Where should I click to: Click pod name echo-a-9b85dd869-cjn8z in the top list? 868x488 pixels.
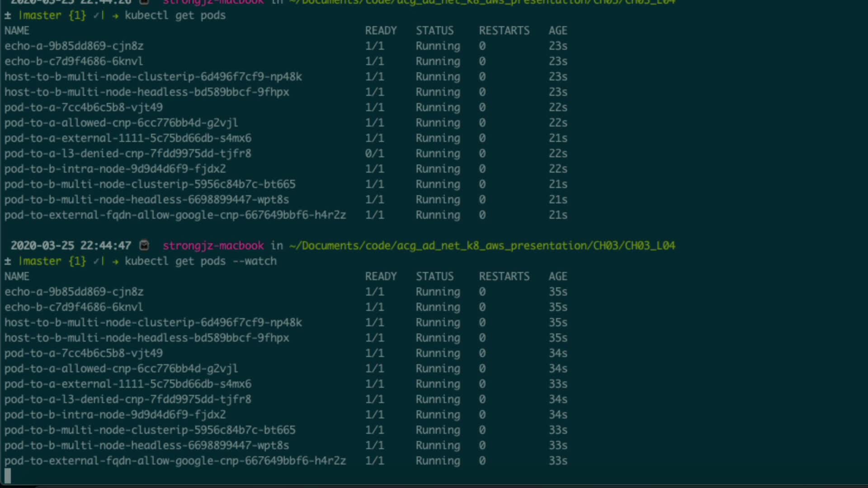(74, 46)
